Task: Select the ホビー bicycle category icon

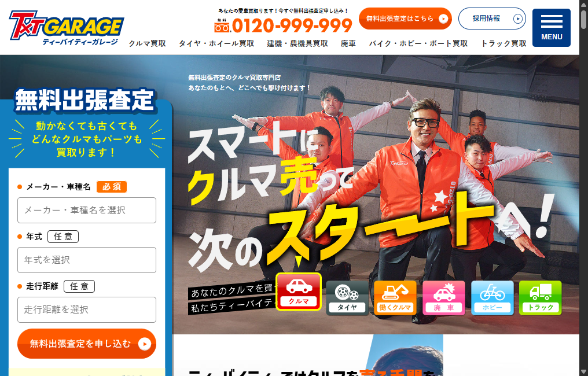Action: pos(492,298)
